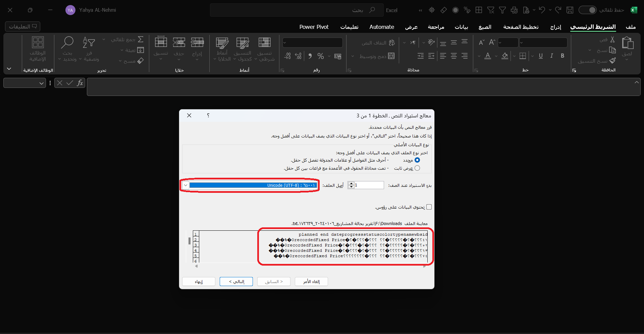The width and height of the screenshot is (644, 334).
Task: Toggle the AutoSave (حفظ تلقائي) switch
Action: [588, 10]
